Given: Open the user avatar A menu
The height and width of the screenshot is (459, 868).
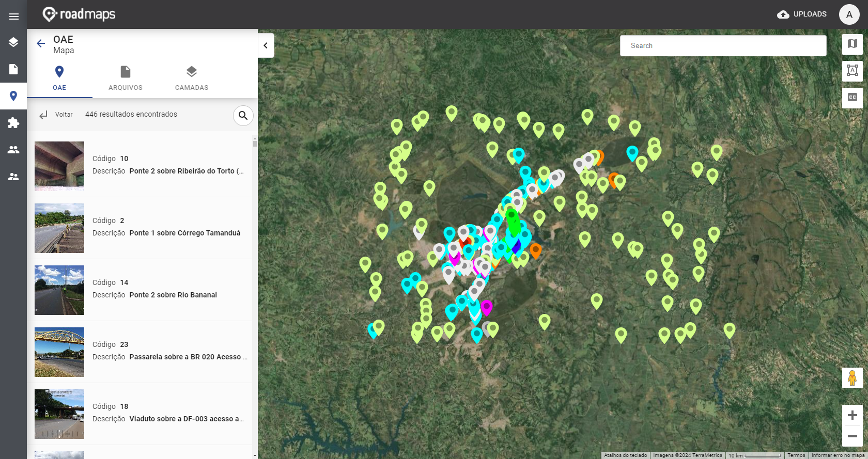Looking at the screenshot, I should (x=849, y=14).
